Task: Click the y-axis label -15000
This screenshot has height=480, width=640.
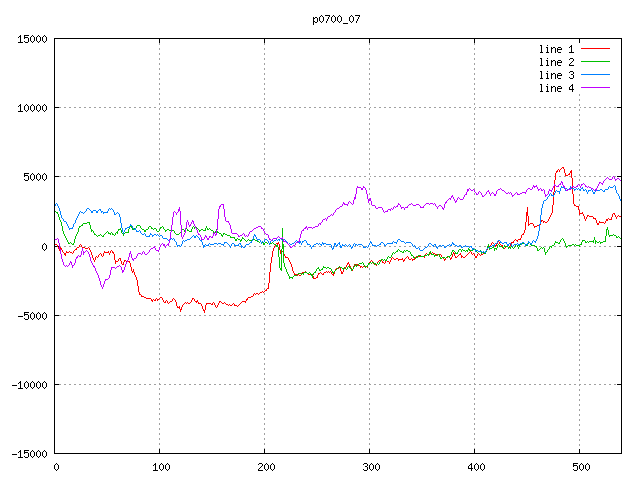Action: click(x=29, y=454)
